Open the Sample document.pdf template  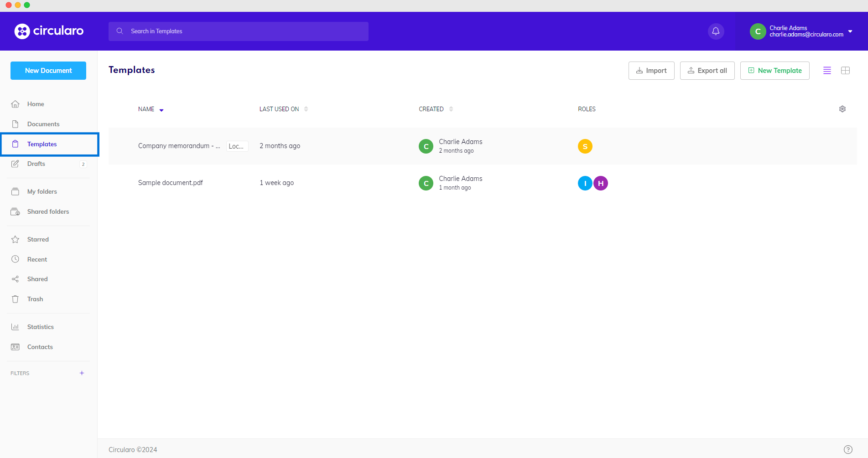point(171,183)
